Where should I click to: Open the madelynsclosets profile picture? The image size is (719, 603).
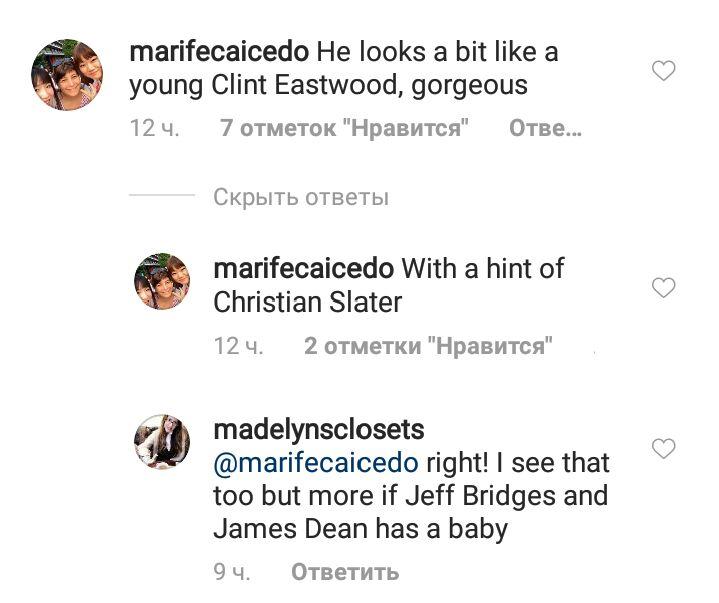[162, 440]
